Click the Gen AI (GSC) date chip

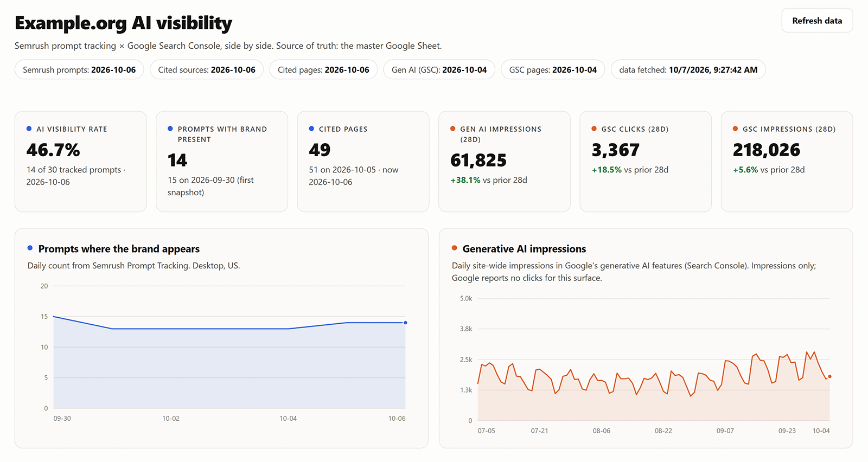click(x=439, y=69)
